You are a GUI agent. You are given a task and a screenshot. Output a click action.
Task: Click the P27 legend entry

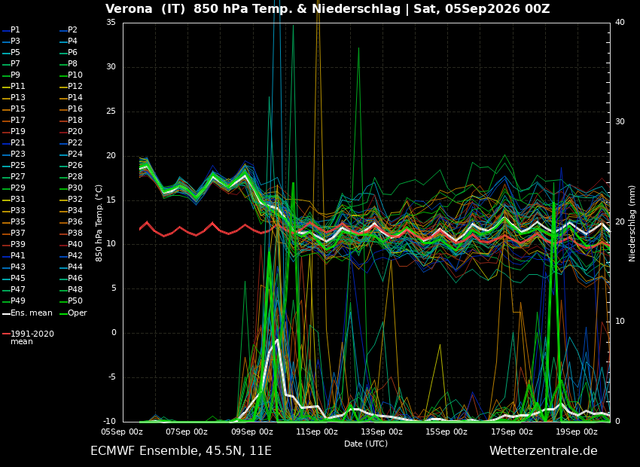point(14,177)
